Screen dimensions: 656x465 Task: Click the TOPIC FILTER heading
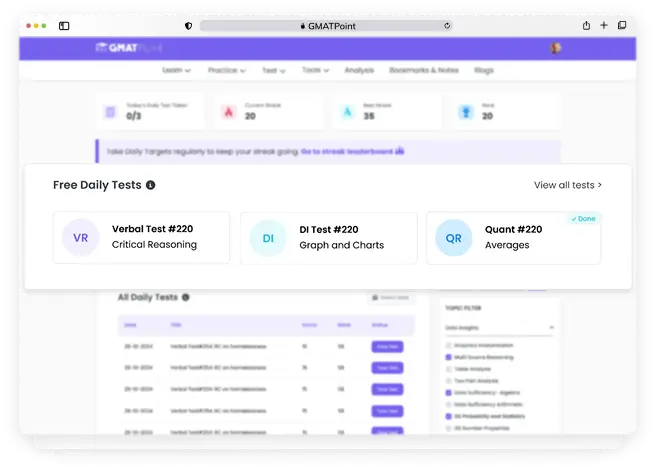463,308
